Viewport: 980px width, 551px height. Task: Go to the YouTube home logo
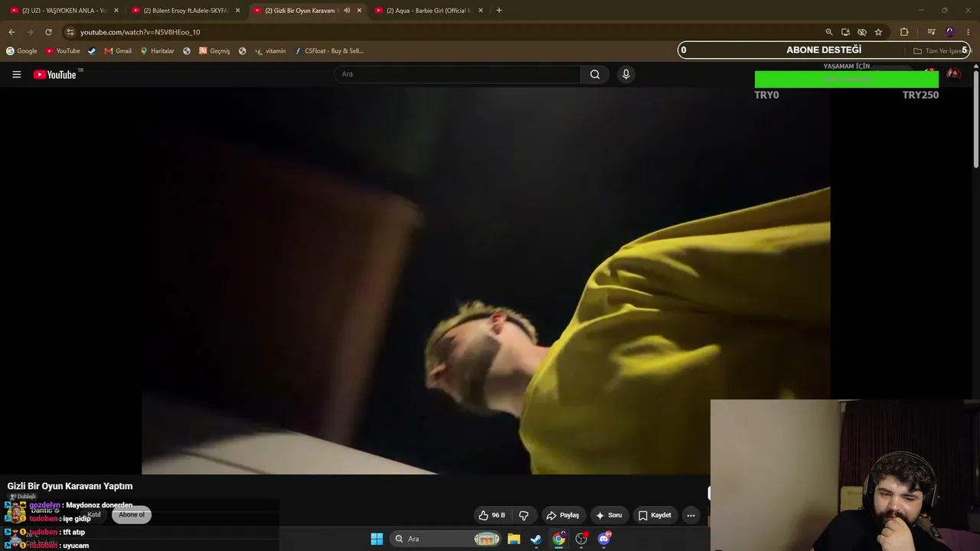pos(55,74)
